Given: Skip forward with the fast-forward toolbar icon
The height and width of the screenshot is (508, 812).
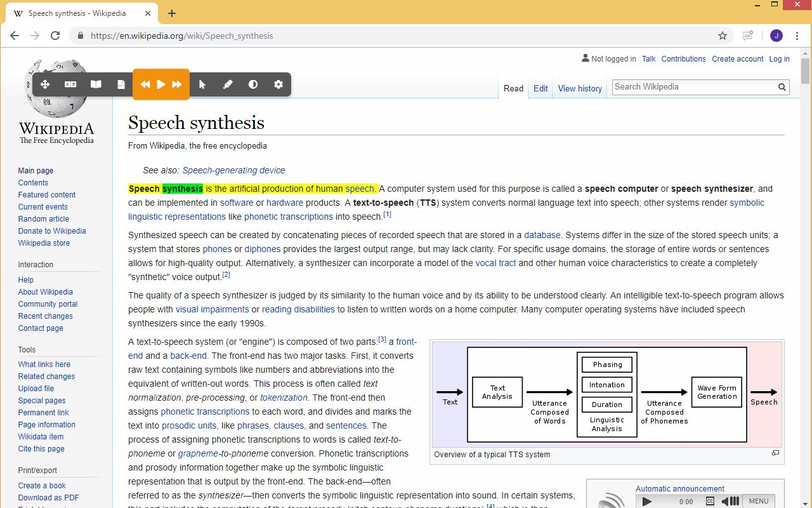Looking at the screenshot, I should pyautogui.click(x=177, y=83).
